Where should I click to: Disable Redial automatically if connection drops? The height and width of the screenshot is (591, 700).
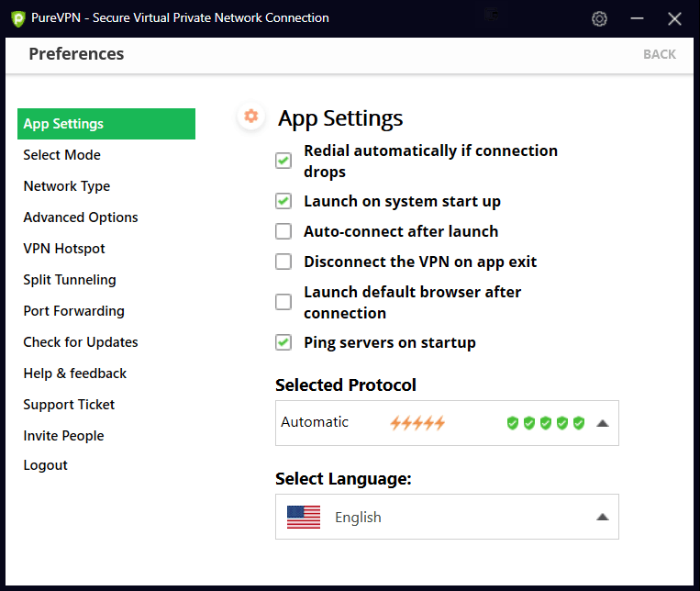click(x=283, y=161)
